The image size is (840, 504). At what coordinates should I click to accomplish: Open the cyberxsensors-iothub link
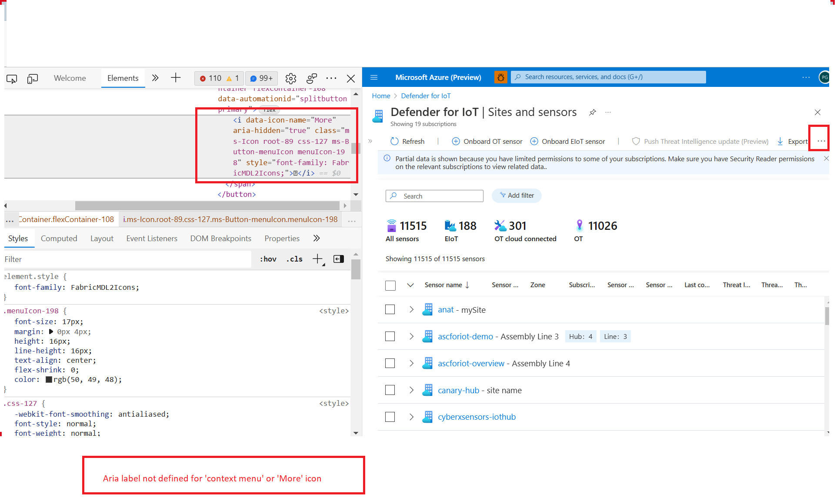point(477,418)
